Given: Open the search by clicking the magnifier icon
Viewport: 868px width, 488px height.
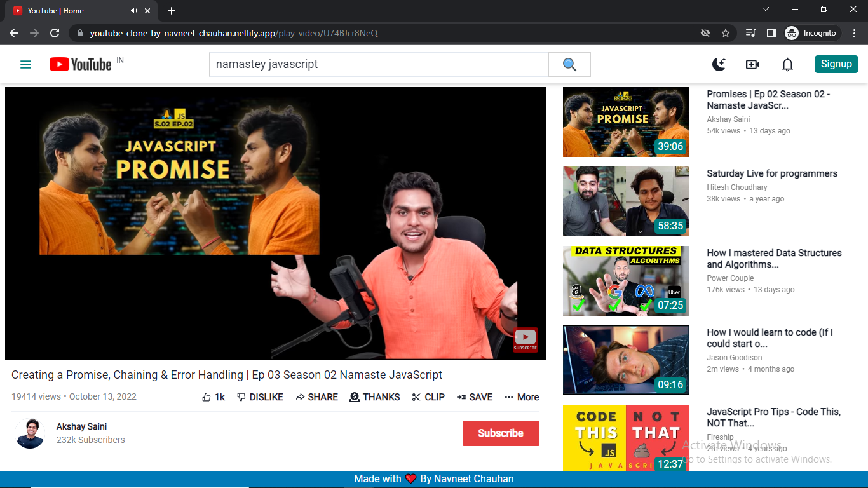Looking at the screenshot, I should [569, 64].
